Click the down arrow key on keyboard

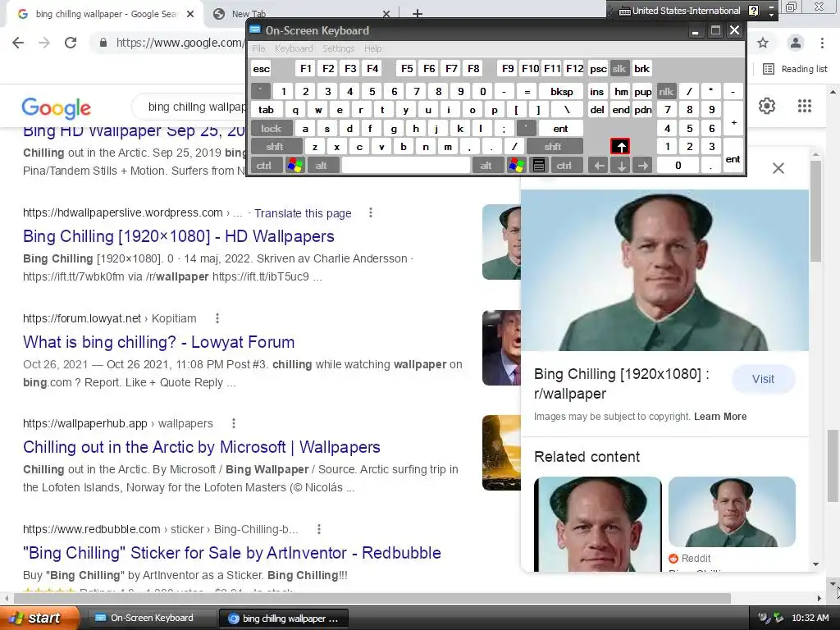[621, 166]
